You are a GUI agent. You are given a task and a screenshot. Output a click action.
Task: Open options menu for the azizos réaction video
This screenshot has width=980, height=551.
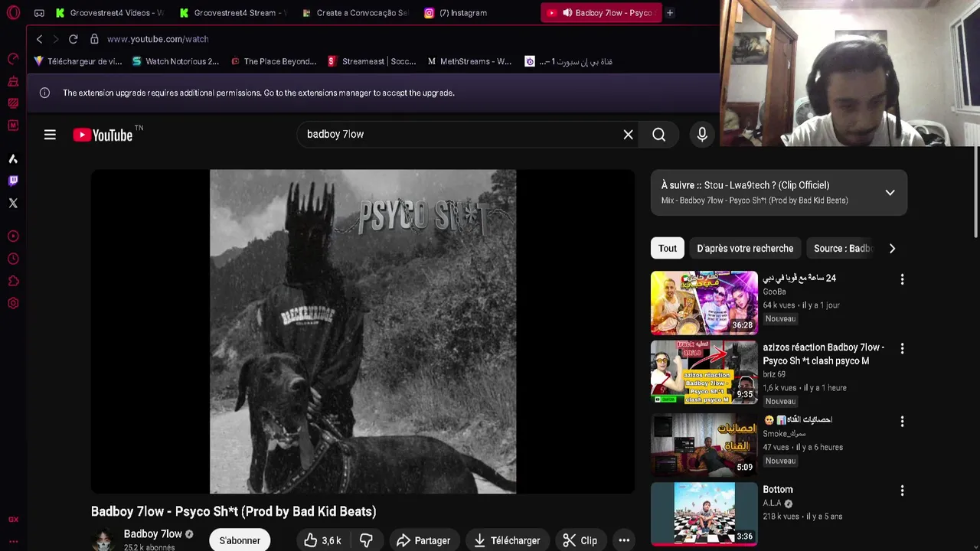(902, 348)
